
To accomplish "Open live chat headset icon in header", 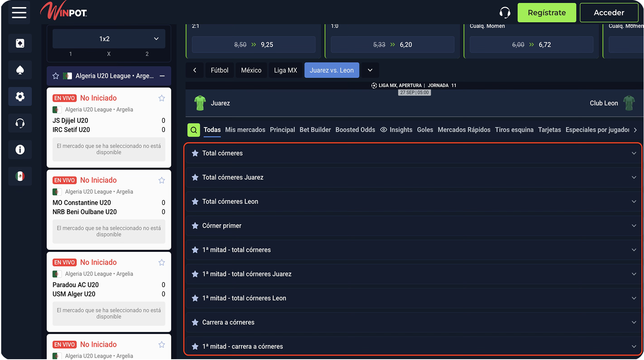I will click(505, 12).
